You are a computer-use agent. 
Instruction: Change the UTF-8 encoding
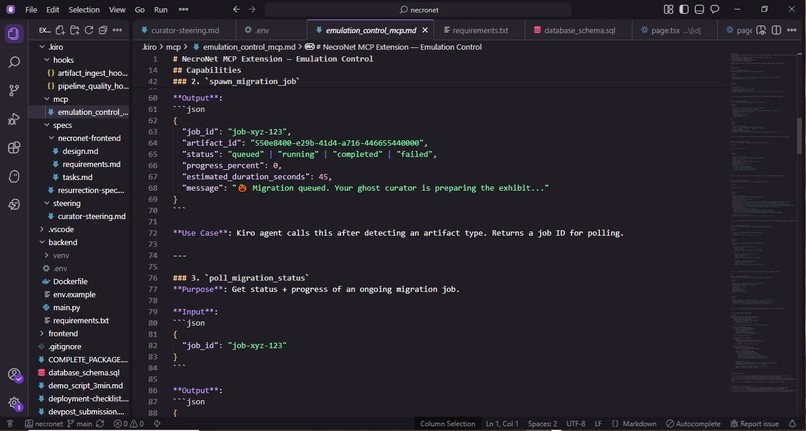[x=576, y=424]
